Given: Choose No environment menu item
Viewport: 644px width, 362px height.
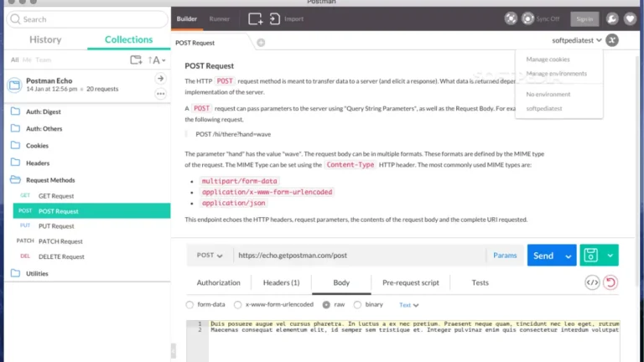Looking at the screenshot, I should tap(548, 95).
